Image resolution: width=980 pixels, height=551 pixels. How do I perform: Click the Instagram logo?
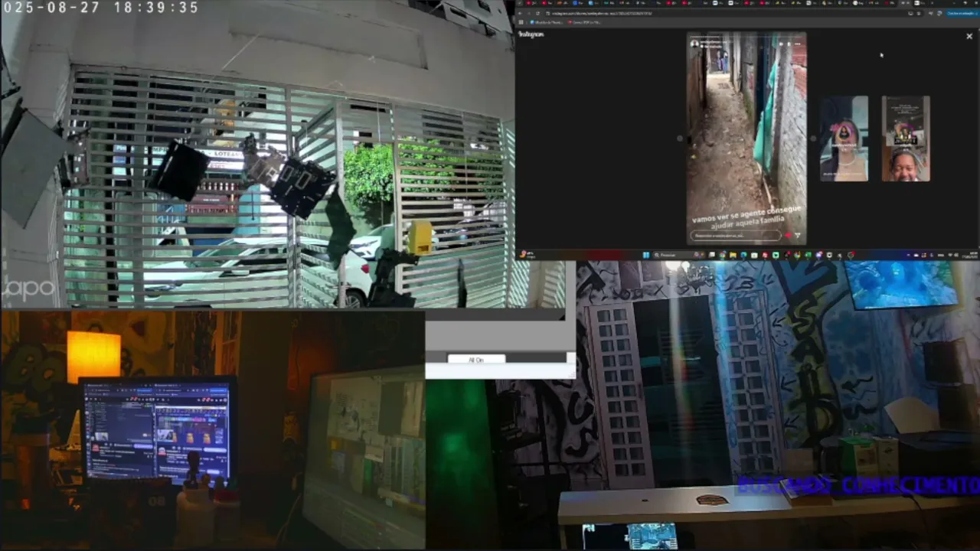(x=531, y=34)
